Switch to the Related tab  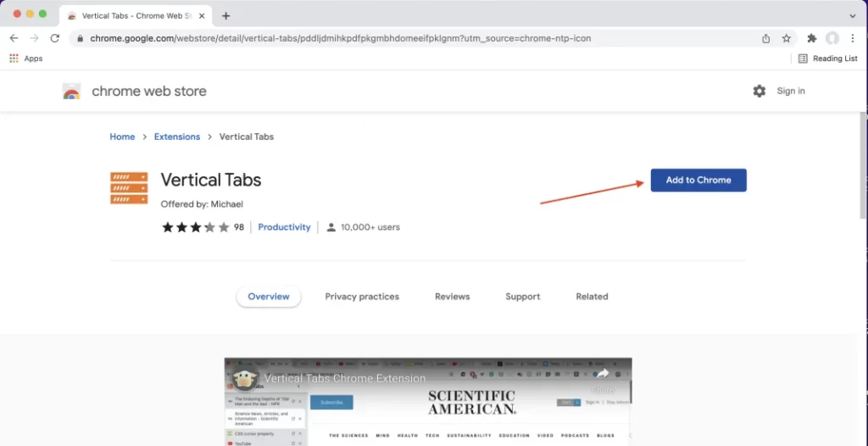(x=592, y=297)
